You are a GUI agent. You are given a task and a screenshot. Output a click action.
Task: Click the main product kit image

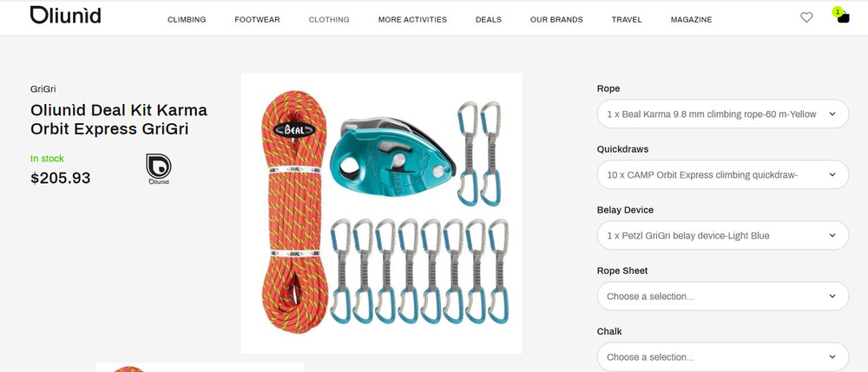pyautogui.click(x=381, y=213)
